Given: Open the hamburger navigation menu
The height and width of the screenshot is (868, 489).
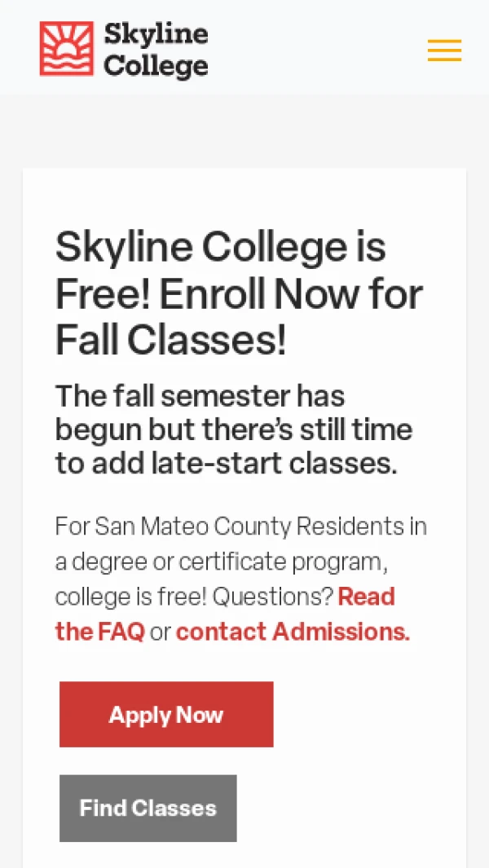Looking at the screenshot, I should [444, 51].
